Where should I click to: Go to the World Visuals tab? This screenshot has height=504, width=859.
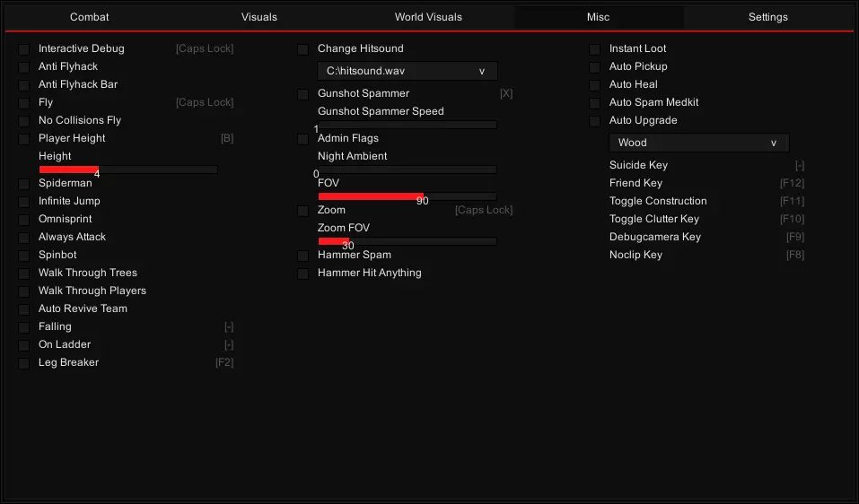pos(428,17)
